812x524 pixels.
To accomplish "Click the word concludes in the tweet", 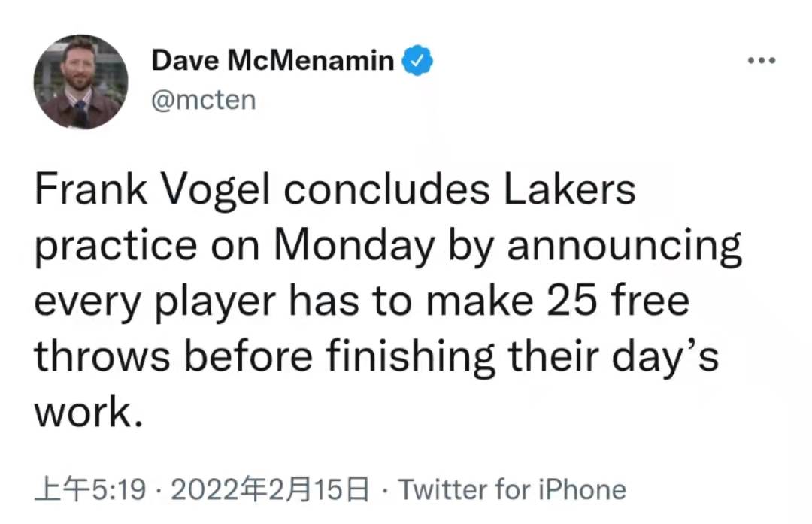I will pos(386,189).
